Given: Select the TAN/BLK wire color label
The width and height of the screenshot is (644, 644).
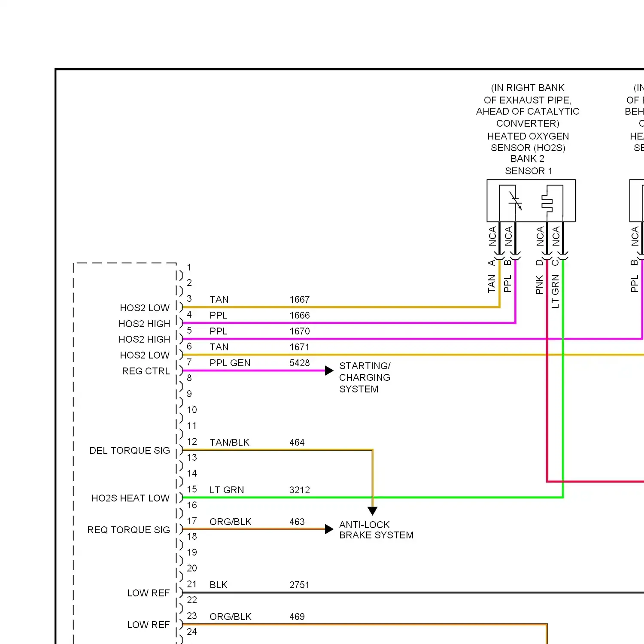Looking at the screenshot, I should [229, 442].
